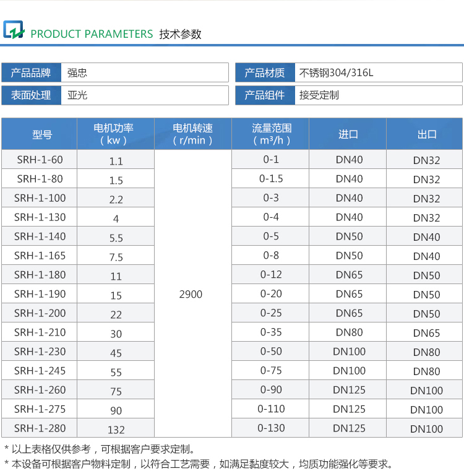Click power value 132 for SRH-1-280
This screenshot has height=476, width=464.
(x=116, y=430)
